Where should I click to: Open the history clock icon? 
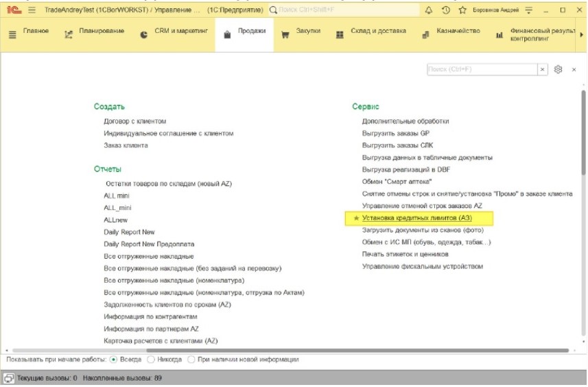coord(446,10)
